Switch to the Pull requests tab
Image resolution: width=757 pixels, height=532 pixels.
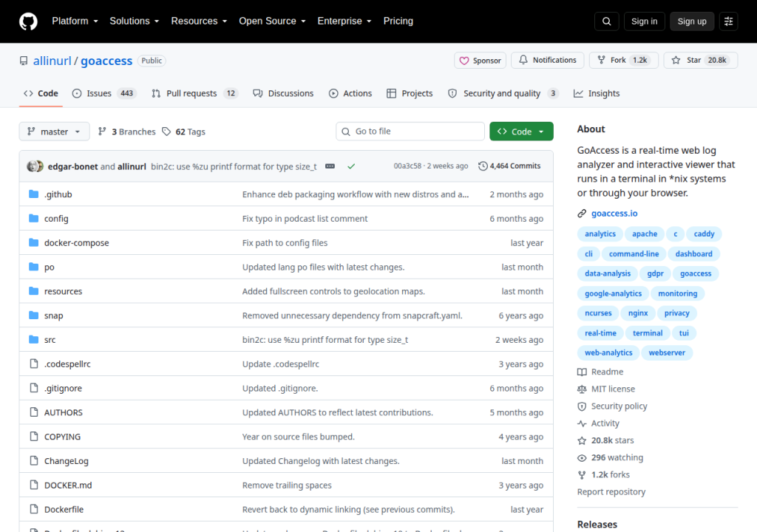click(x=194, y=93)
